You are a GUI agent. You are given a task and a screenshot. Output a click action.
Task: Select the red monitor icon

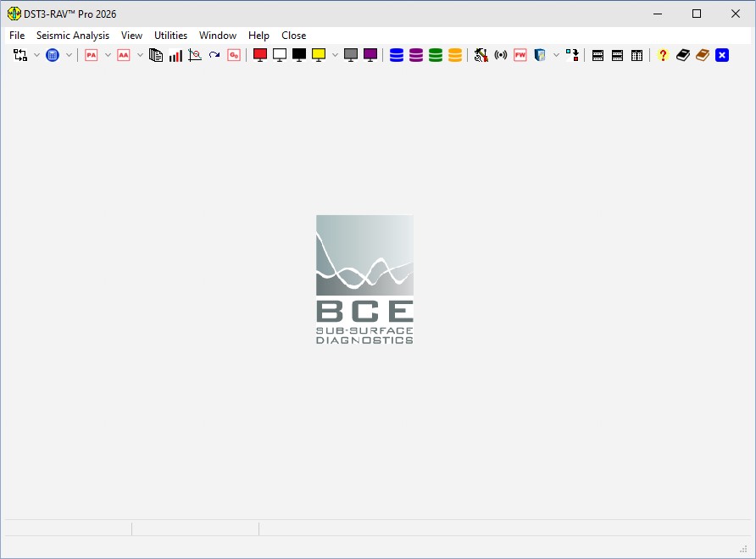click(260, 55)
